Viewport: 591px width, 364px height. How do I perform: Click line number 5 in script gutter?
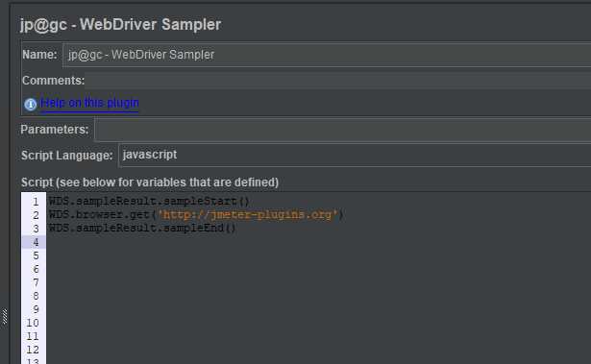click(36, 255)
